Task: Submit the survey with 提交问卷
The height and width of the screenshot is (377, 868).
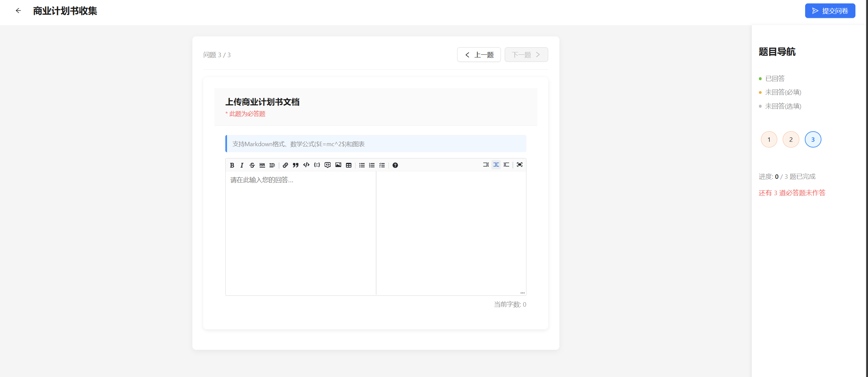Action: 830,11
